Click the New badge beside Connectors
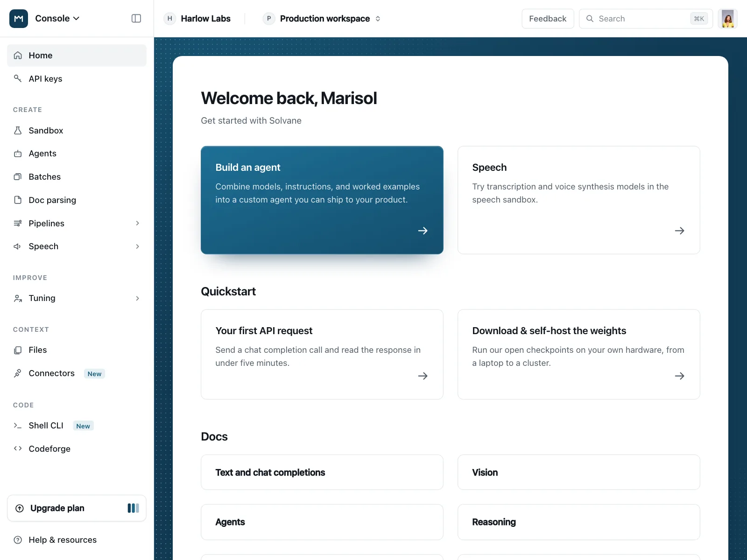Viewport: 747px width, 560px height. [94, 374]
